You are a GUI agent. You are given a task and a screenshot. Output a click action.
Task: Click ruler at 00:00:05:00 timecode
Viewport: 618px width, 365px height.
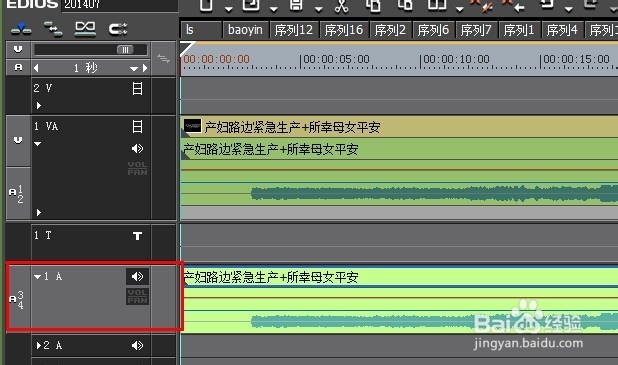click(x=336, y=60)
